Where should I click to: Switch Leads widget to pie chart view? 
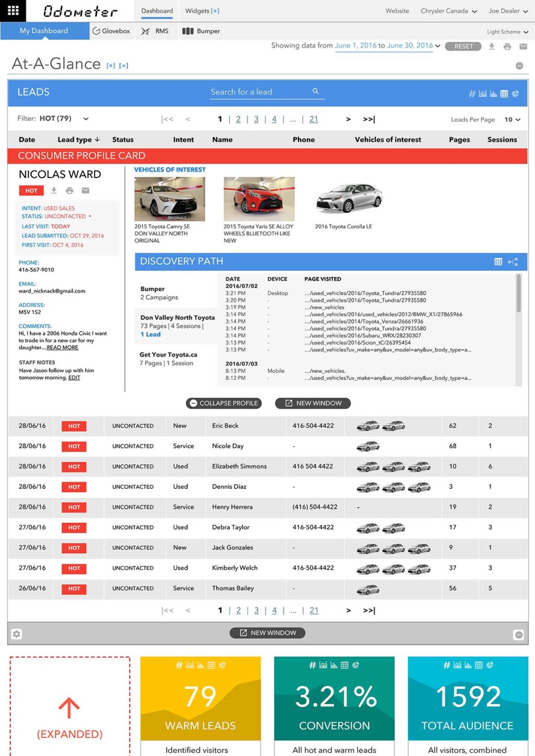coord(515,94)
